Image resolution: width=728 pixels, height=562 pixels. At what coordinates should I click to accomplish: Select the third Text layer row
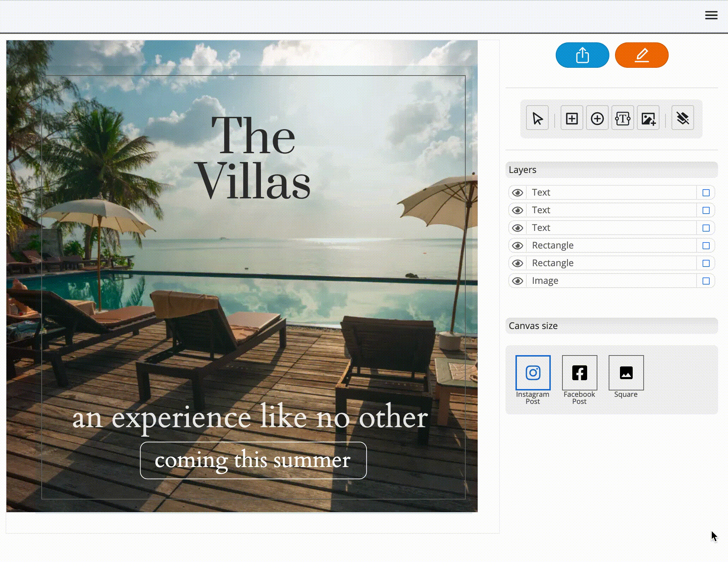coord(611,228)
